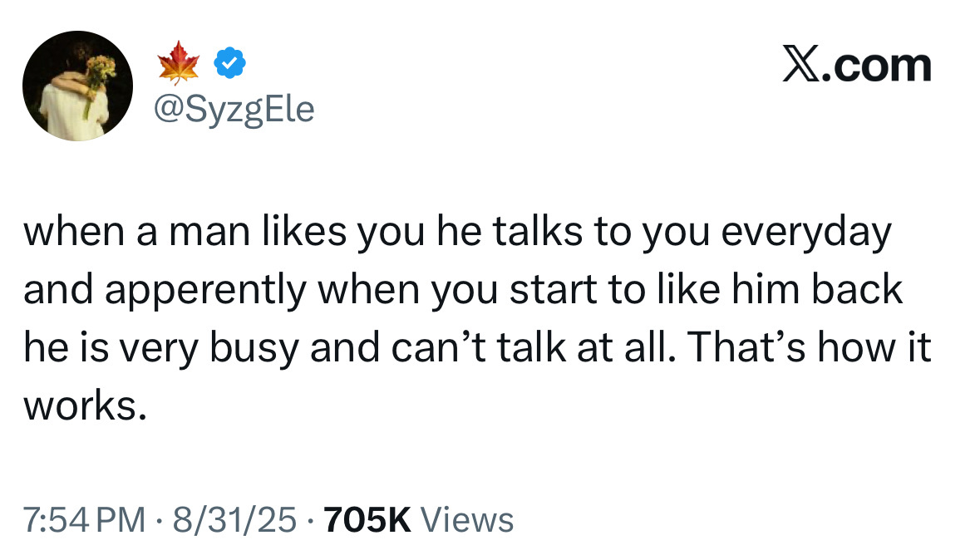Click the 8/31/25 post date
Viewport: 980px width, 555px height.
[x=234, y=519]
